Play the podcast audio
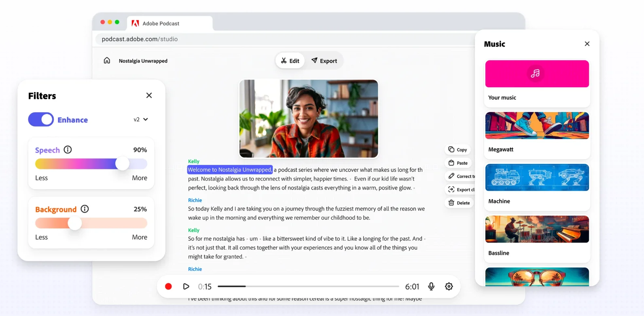 pos(186,287)
